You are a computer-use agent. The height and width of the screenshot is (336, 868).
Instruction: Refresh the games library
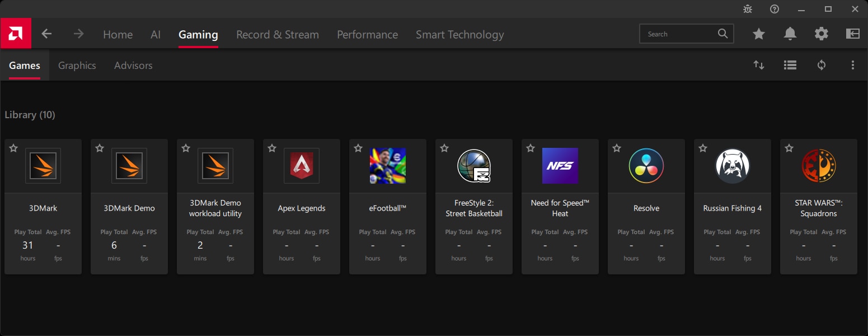pos(822,65)
